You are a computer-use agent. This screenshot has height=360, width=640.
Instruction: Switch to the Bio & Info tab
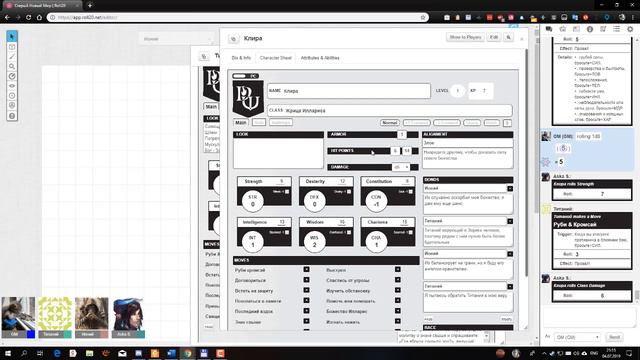pos(241,58)
